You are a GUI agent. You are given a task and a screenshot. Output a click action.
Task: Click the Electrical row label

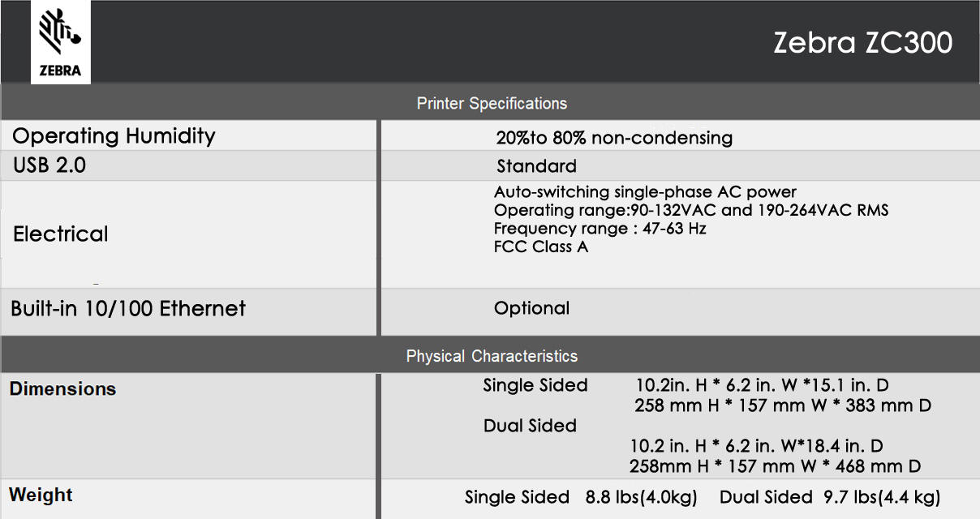60,234
